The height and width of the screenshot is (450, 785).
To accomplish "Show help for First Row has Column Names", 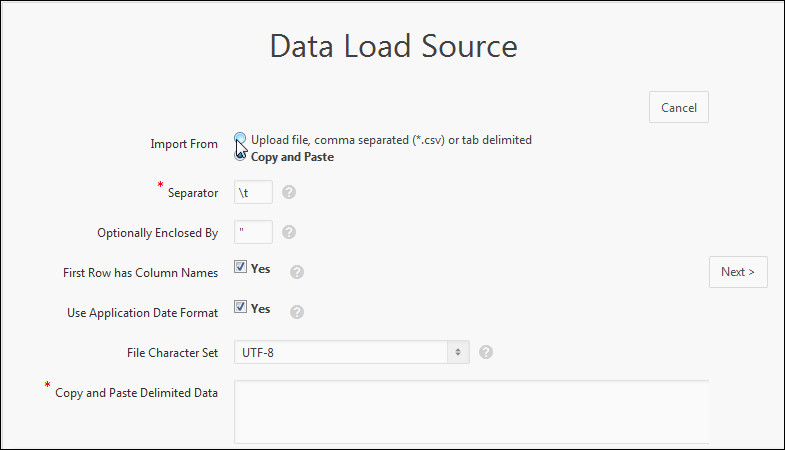I will click(296, 271).
